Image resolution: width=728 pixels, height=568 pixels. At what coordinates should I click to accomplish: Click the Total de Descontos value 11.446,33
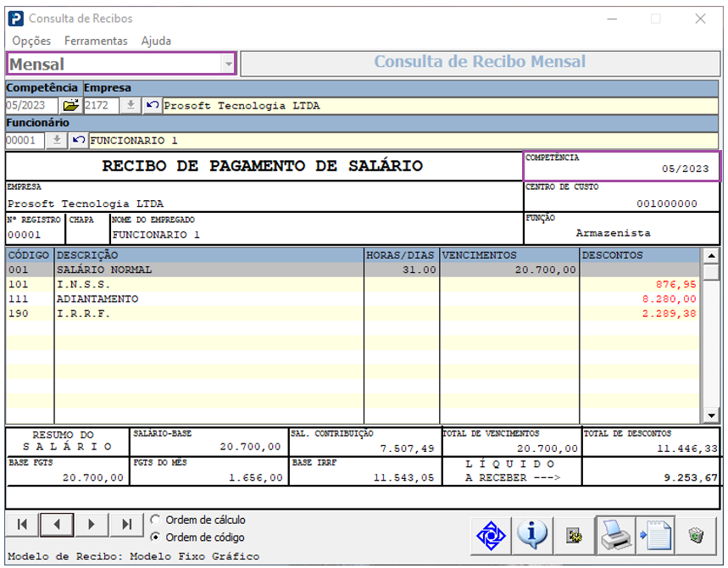pos(687,448)
